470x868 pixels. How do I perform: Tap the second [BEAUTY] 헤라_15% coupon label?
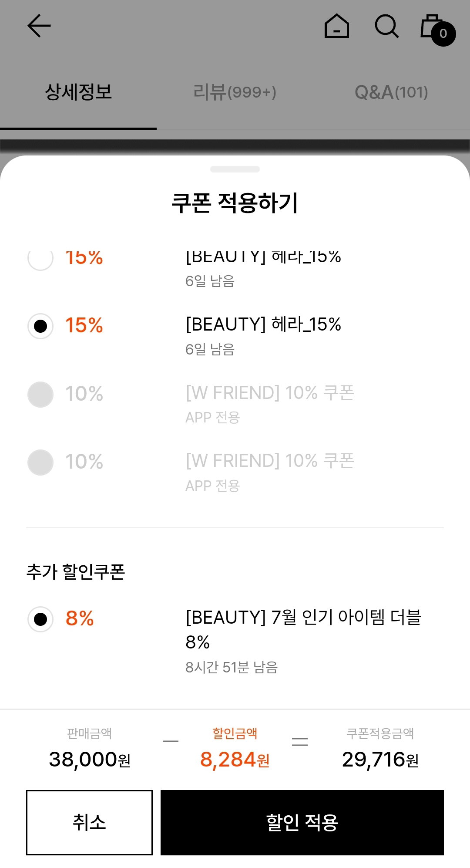point(263,324)
